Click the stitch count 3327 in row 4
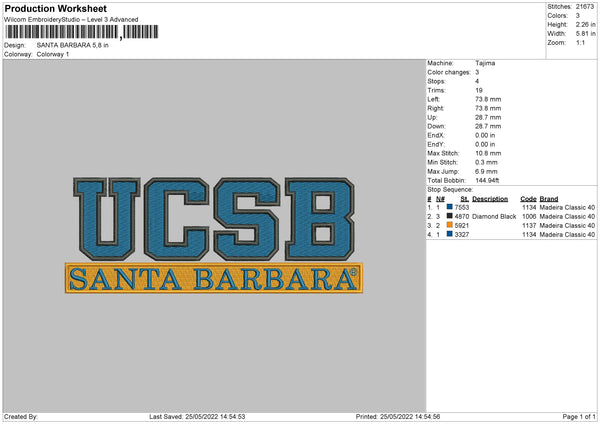Screen dimensions: 600x424 [x=462, y=235]
